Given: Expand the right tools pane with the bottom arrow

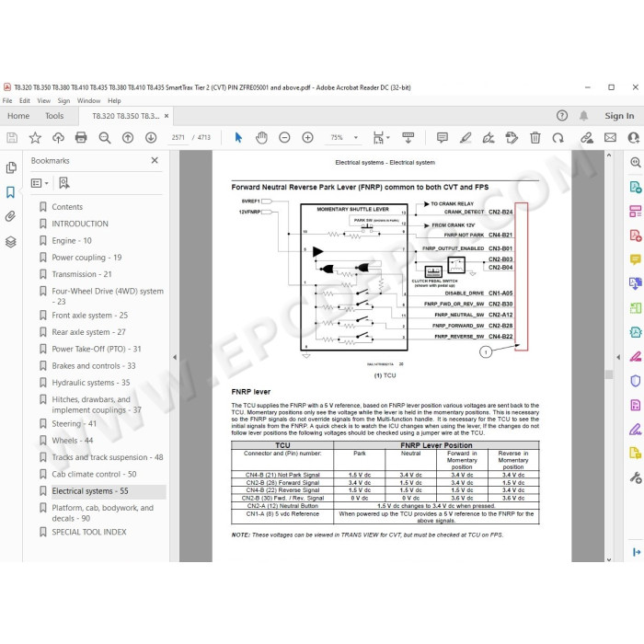Looking at the screenshot, I should tap(637, 552).
